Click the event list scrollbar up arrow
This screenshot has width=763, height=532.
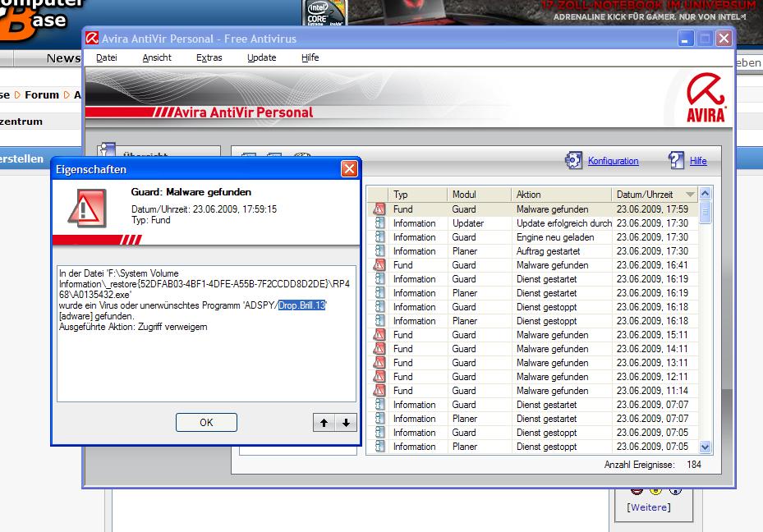coord(705,194)
